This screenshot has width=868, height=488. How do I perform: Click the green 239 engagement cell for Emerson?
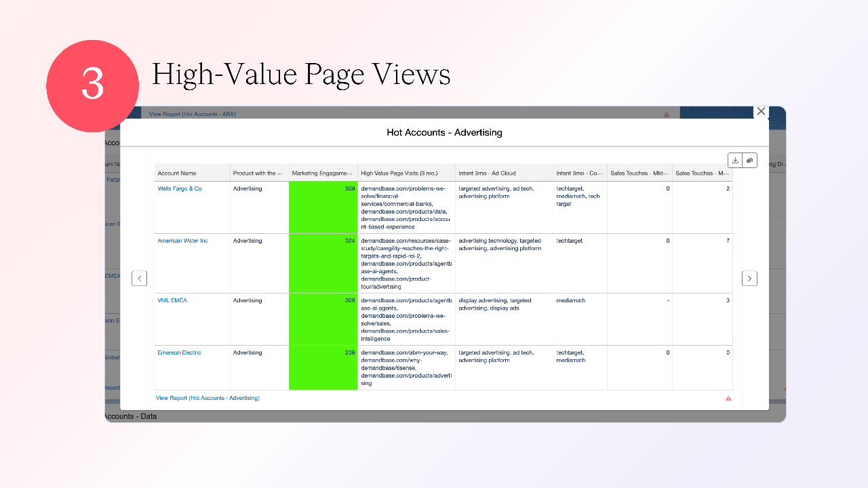pos(323,368)
